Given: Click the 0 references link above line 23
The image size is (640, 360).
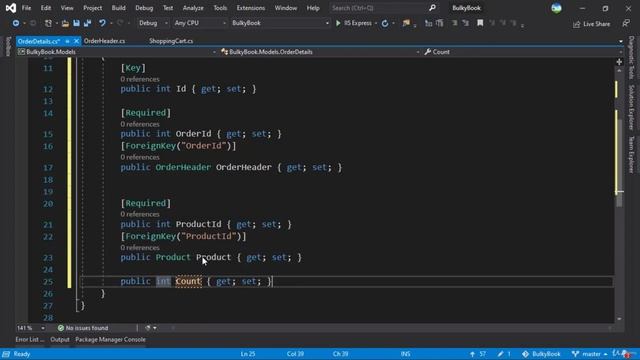Looking at the screenshot, I should pos(140,248).
